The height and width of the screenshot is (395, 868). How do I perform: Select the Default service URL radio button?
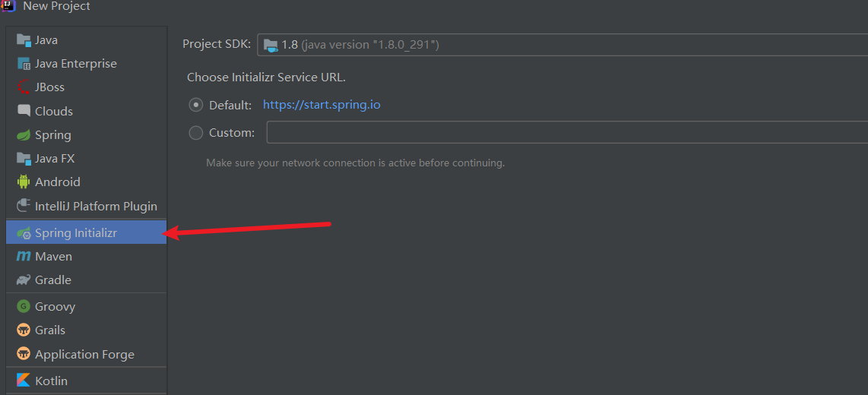click(x=195, y=105)
